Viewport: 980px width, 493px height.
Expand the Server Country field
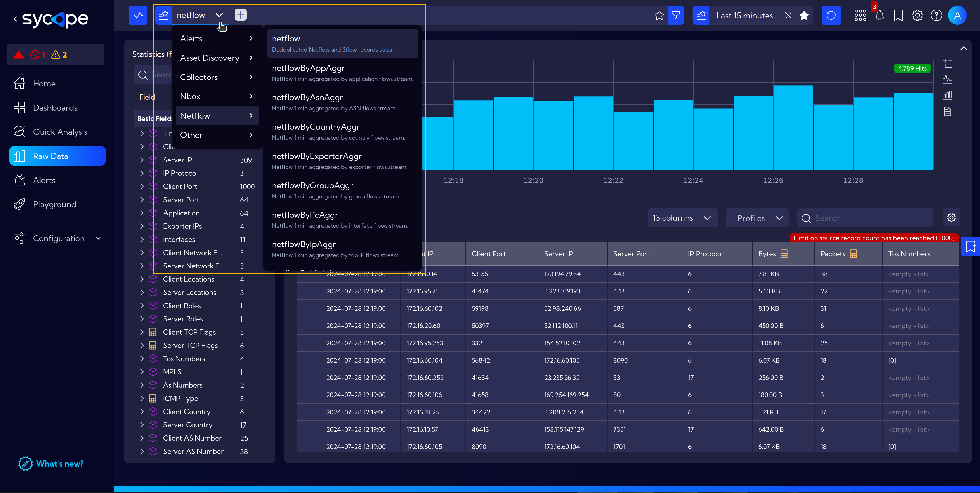click(142, 425)
